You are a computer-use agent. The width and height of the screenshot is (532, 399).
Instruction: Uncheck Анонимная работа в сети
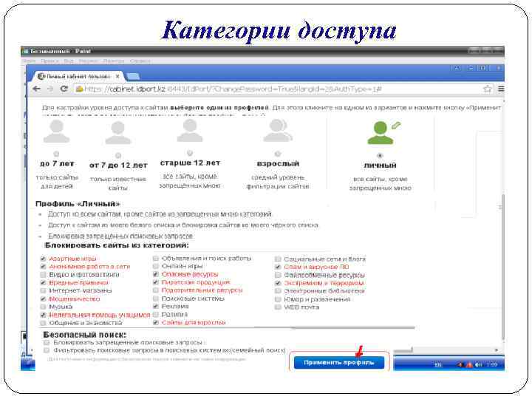click(43, 267)
